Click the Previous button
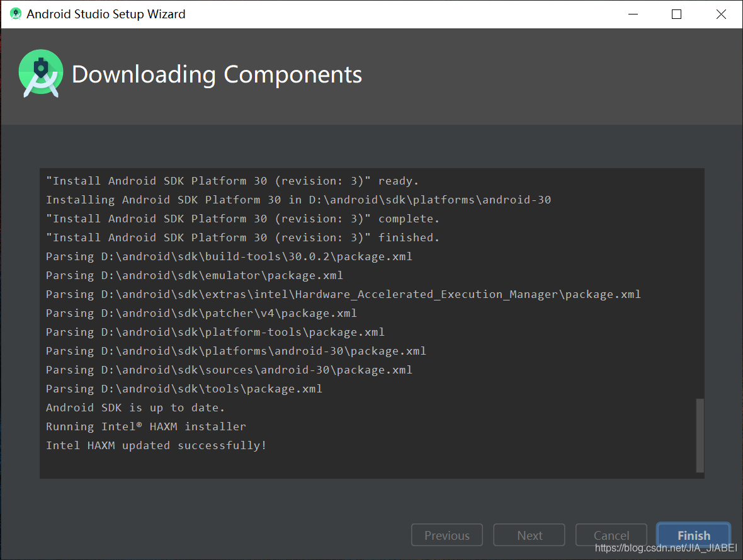This screenshot has height=560, width=743. click(x=447, y=535)
